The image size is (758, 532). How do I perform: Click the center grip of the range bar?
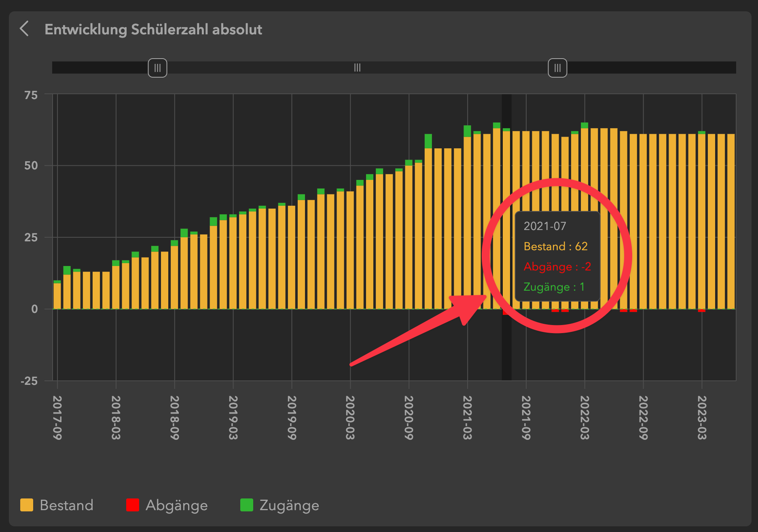(357, 68)
